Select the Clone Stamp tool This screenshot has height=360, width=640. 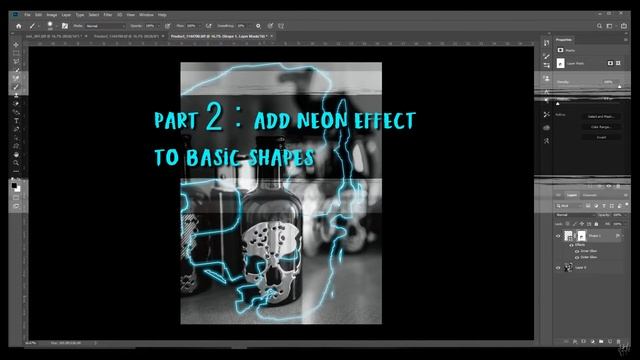16,96
